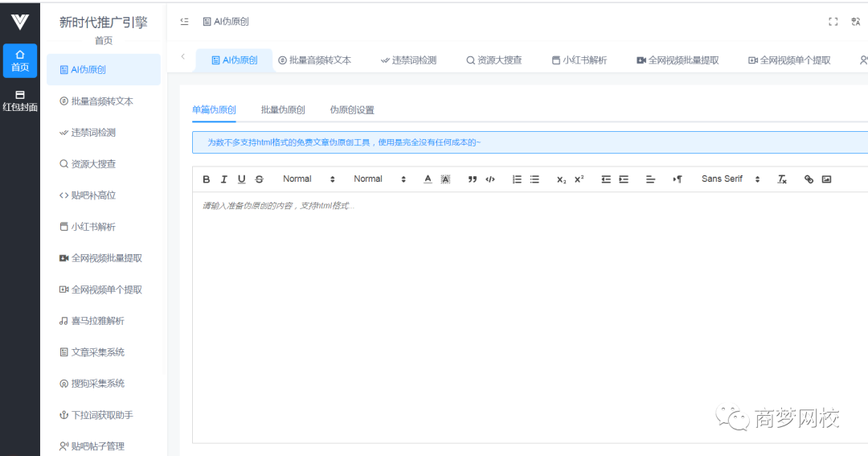Select the 小红书解析 top tab
Image resolution: width=868 pixels, height=456 pixels.
pyautogui.click(x=579, y=60)
